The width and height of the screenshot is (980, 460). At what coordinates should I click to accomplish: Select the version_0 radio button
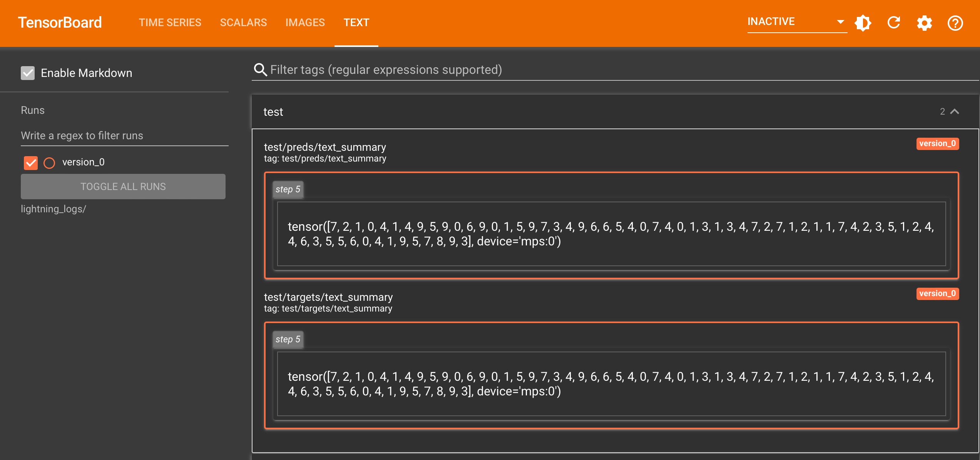pyautogui.click(x=49, y=163)
